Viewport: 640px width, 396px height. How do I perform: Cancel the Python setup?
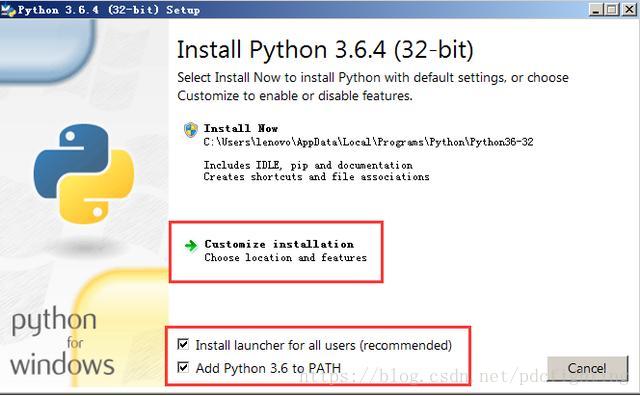click(587, 368)
